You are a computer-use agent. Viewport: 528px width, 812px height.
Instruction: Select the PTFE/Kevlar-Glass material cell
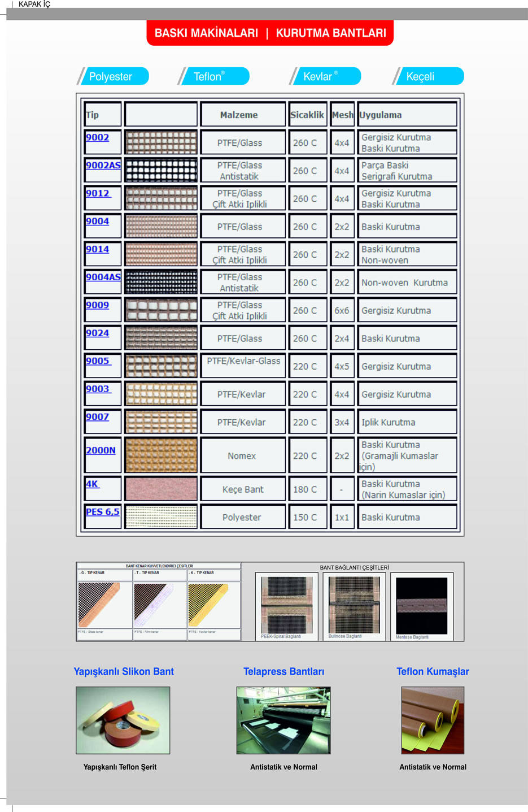coord(243,366)
